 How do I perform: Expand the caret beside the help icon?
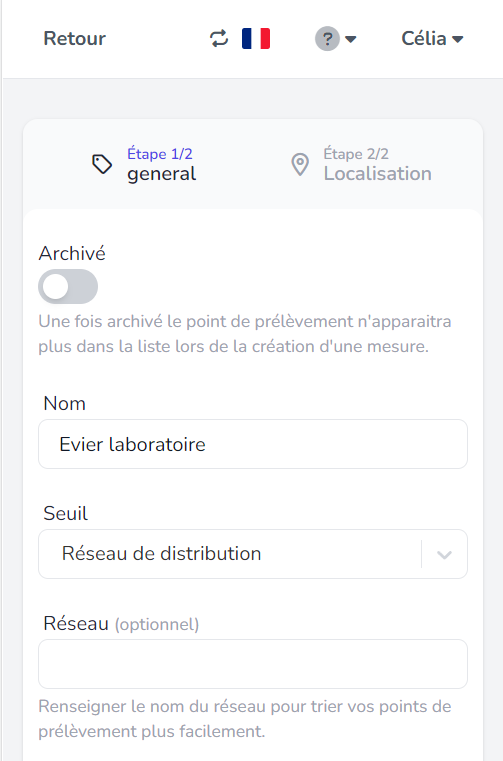coord(351,39)
